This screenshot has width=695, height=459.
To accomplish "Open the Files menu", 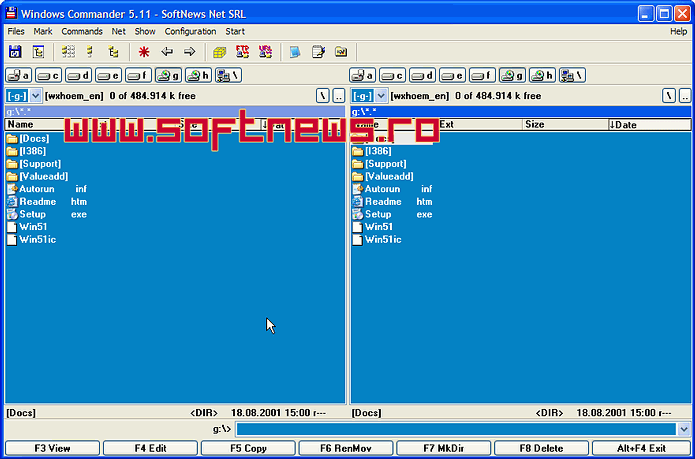I will coord(16,31).
